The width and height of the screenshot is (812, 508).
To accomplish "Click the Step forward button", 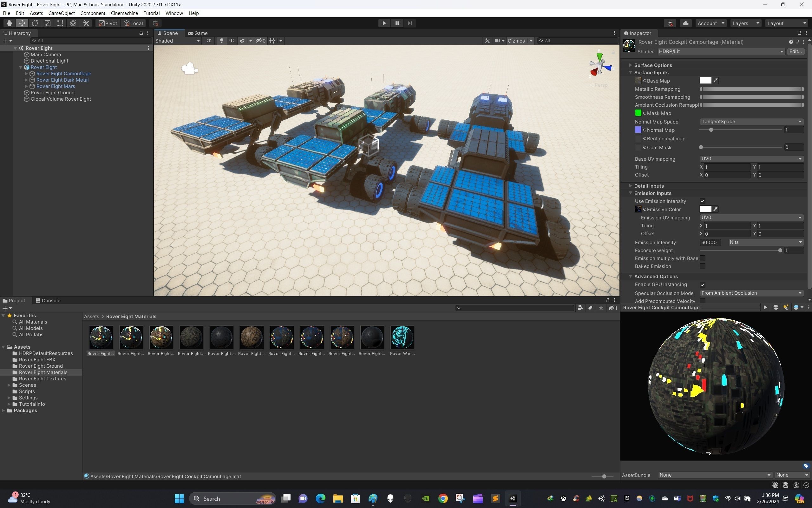I will coord(410,23).
